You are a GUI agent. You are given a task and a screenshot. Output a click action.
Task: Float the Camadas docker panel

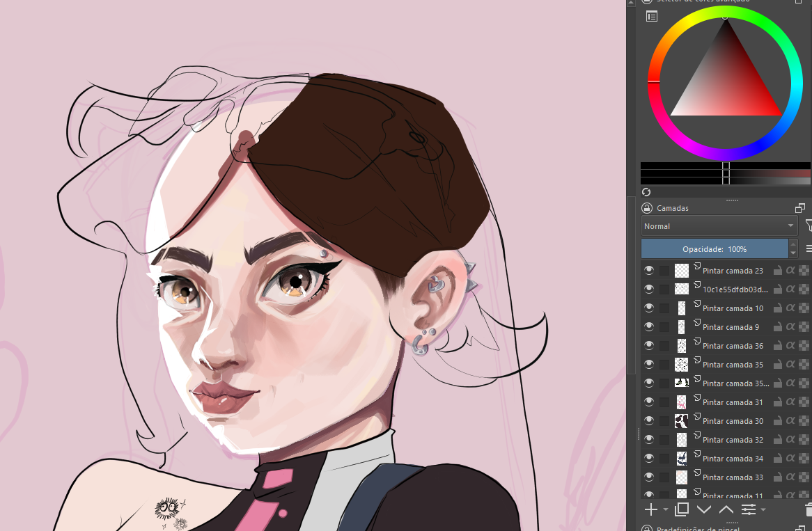(x=800, y=208)
